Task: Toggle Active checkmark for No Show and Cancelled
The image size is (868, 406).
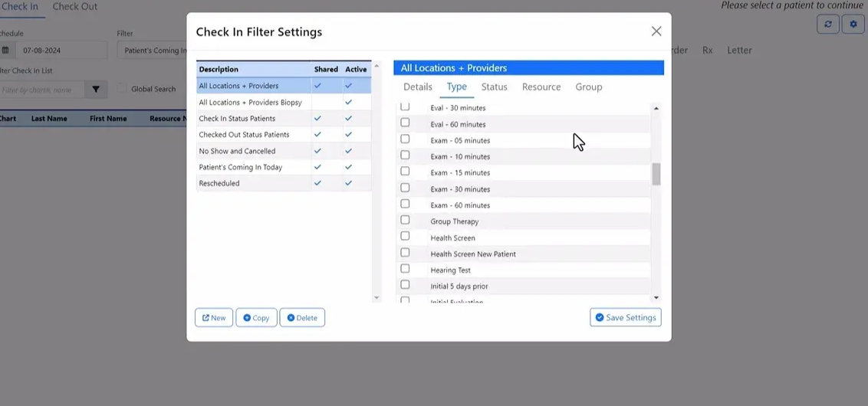Action: pyautogui.click(x=349, y=151)
